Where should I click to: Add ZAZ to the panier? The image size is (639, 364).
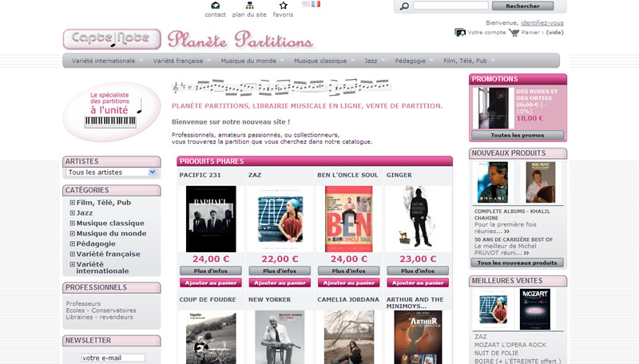[280, 283]
